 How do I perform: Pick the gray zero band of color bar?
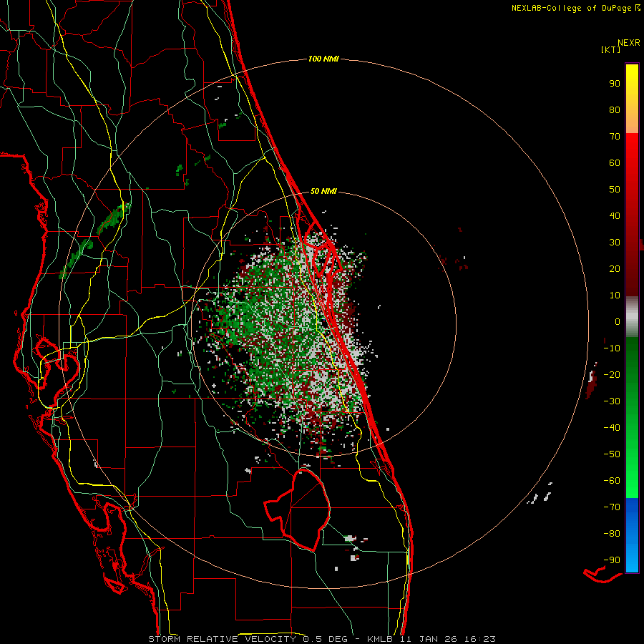click(632, 317)
